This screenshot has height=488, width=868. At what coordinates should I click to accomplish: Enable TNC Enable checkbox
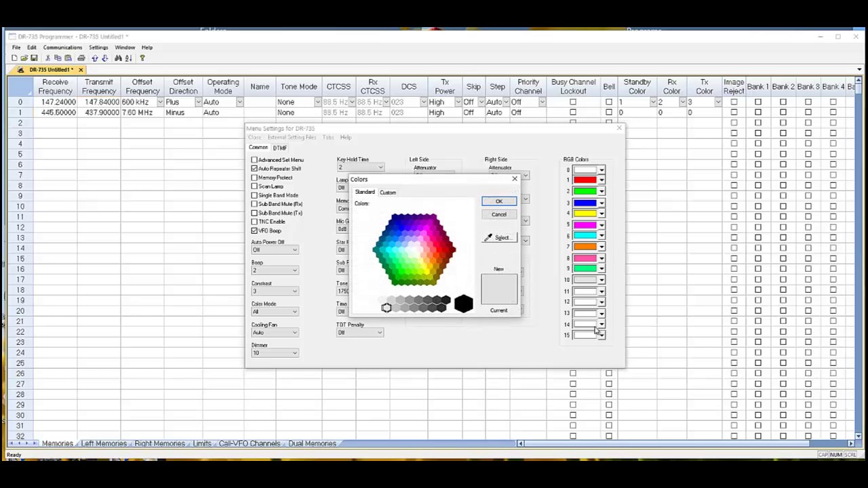click(x=254, y=222)
